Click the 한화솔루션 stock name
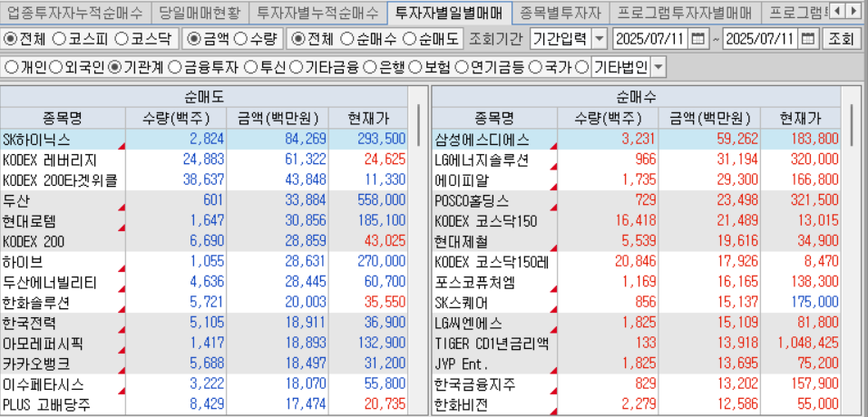 (x=36, y=303)
